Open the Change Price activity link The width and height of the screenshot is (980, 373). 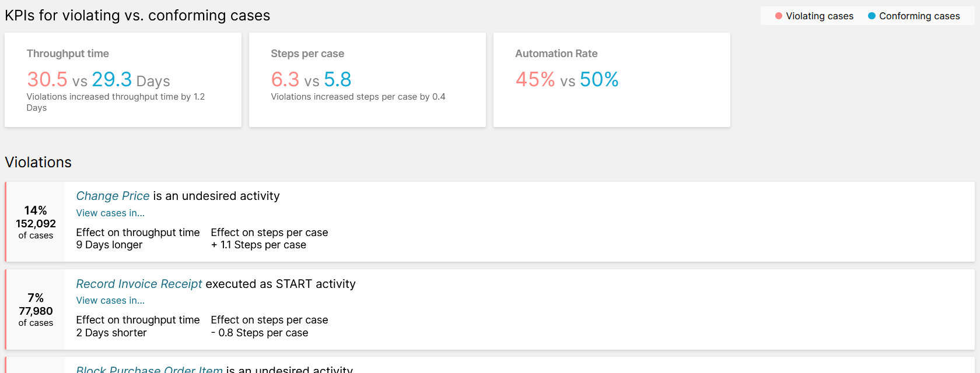[113, 196]
